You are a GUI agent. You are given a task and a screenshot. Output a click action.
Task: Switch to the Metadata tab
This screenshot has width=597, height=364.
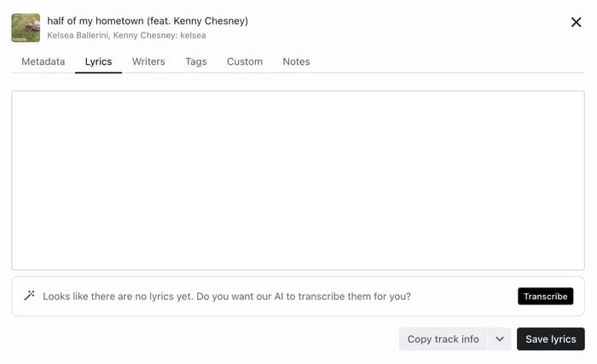point(43,61)
